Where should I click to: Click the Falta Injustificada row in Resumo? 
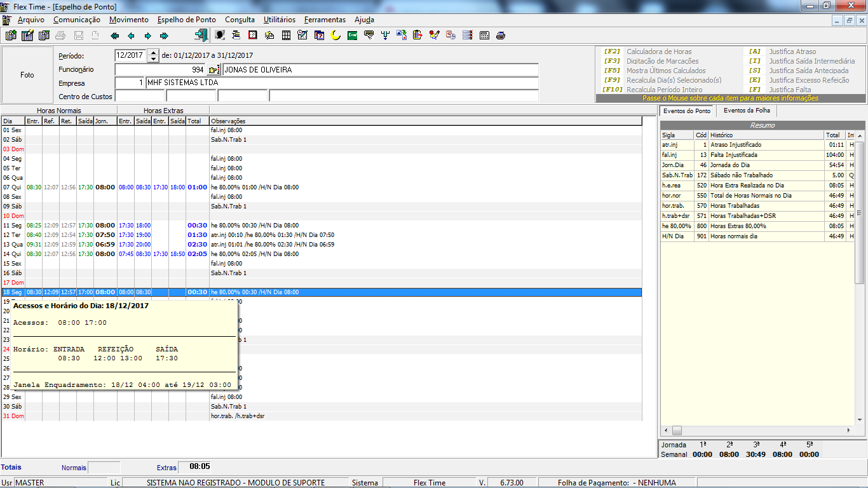click(x=757, y=155)
